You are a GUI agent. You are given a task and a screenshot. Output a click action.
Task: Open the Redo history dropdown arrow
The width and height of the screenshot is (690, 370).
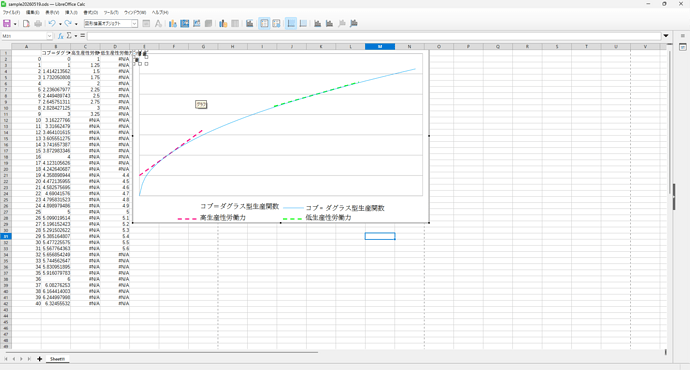[x=76, y=24]
